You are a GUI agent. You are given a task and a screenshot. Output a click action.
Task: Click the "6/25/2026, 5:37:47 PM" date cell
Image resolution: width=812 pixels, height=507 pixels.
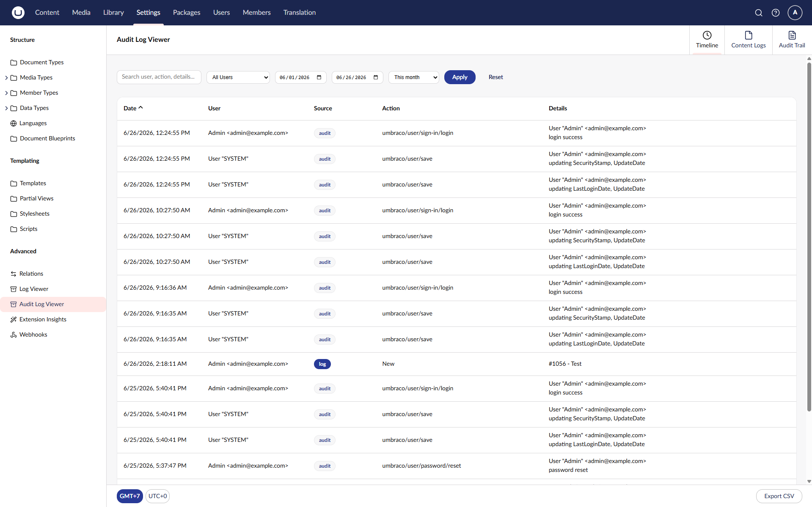155,466
